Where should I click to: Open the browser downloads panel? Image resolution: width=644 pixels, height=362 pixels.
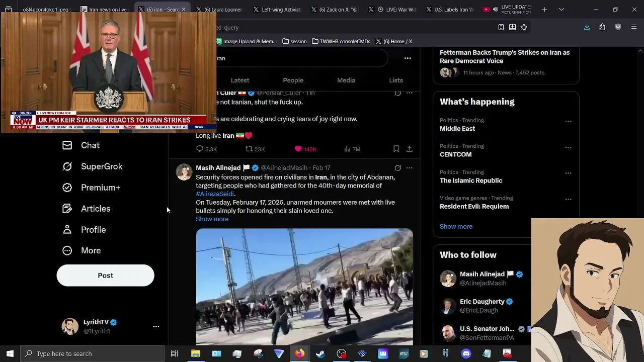(x=587, y=27)
